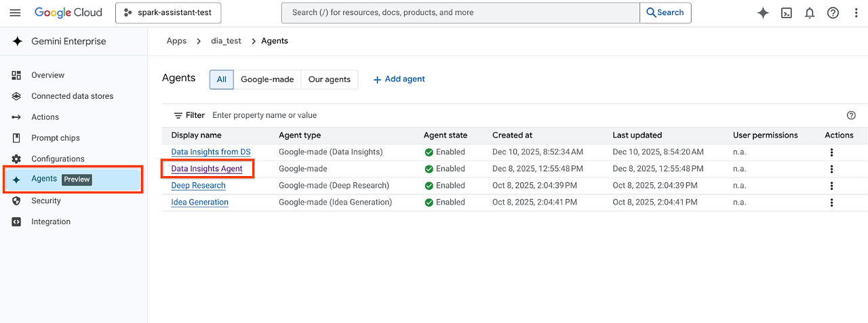This screenshot has width=868, height=323.
Task: Click the Configurations gear icon
Action: point(17,159)
